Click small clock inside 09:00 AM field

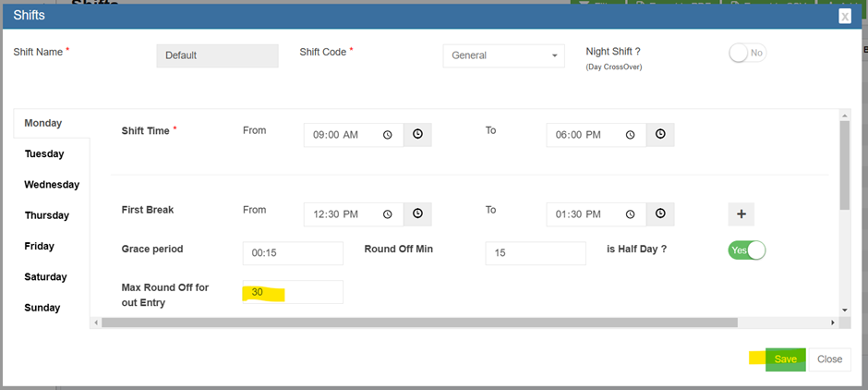388,135
